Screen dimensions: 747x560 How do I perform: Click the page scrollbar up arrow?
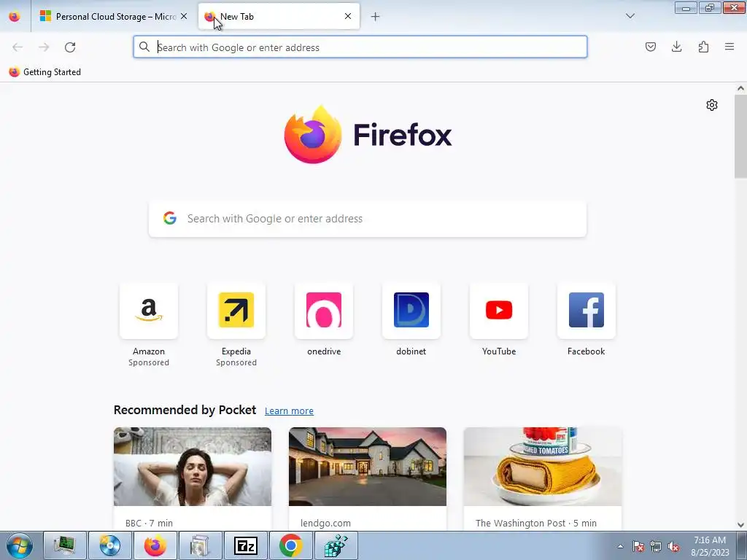pyautogui.click(x=740, y=88)
